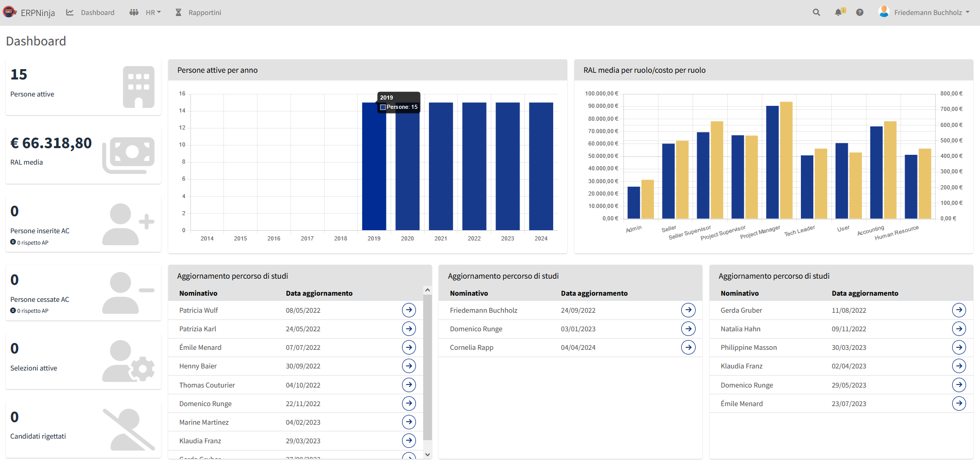This screenshot has width=980, height=467.
Task: Click the help question mark icon
Action: click(x=860, y=12)
